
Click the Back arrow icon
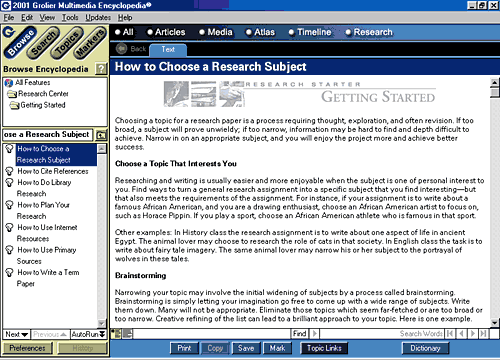121,49
